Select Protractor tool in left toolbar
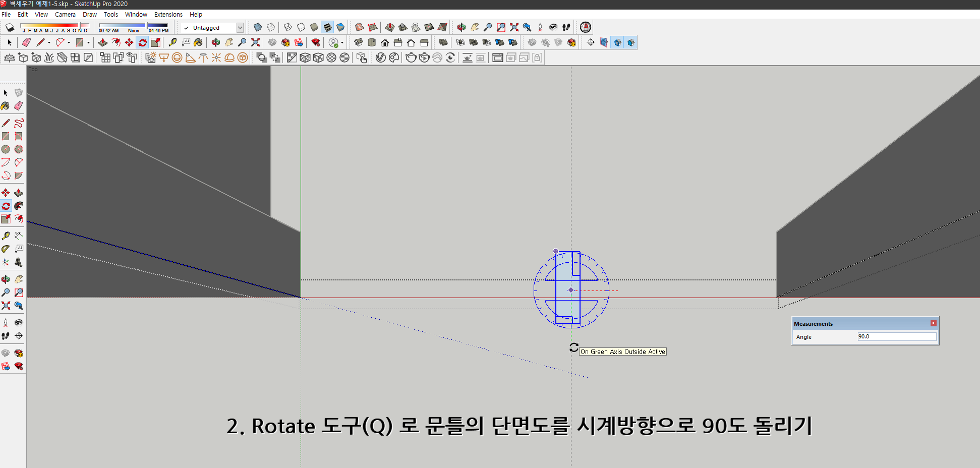 (6, 249)
